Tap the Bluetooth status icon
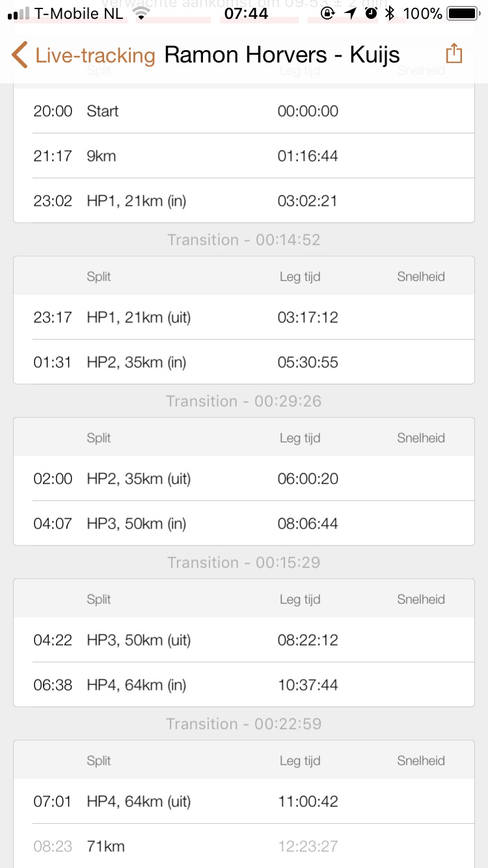This screenshot has width=488, height=868. coord(390,13)
